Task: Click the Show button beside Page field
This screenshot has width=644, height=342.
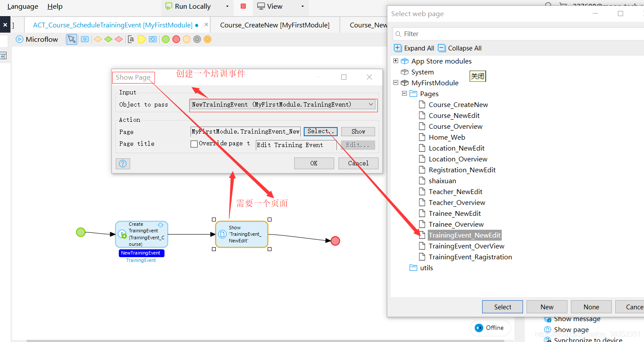Action: pos(358,131)
